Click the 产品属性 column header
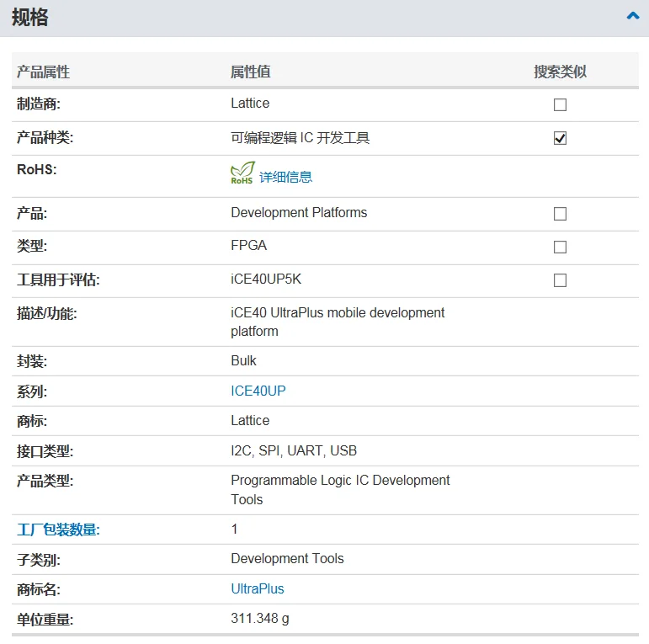The image size is (649, 644). (x=44, y=72)
